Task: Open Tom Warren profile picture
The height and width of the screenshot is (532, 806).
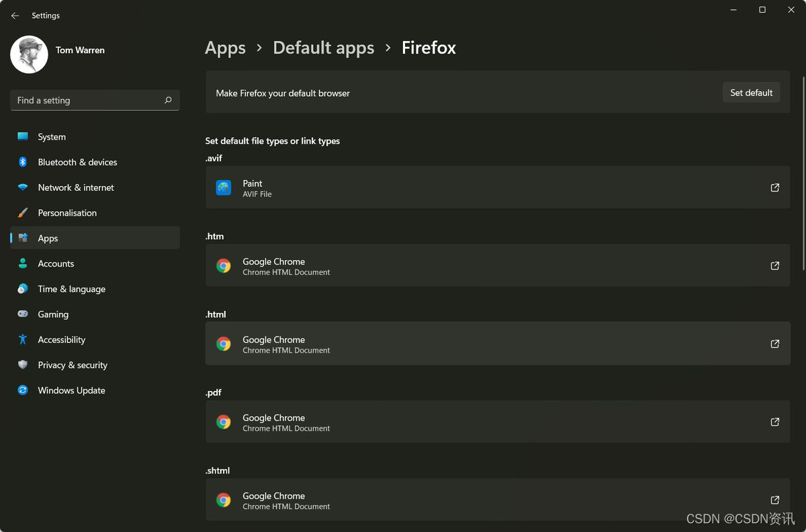Action: click(x=29, y=54)
